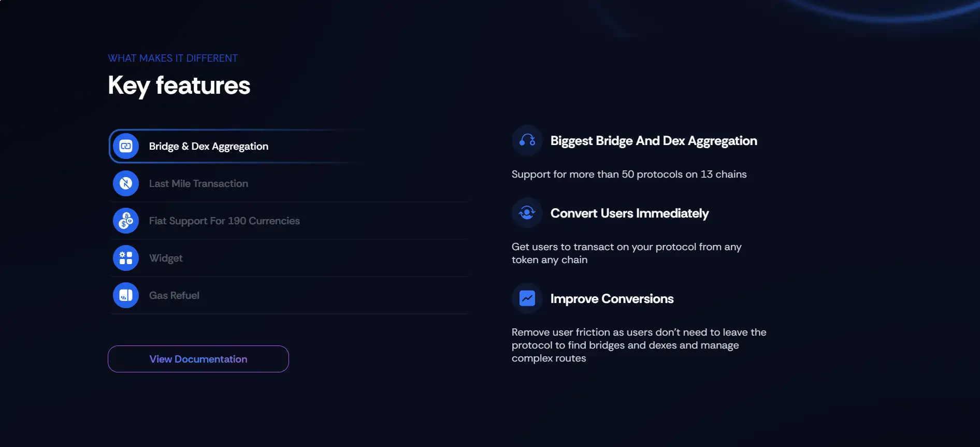
Task: Click the Convert Users Immediately icon
Action: [x=527, y=213]
